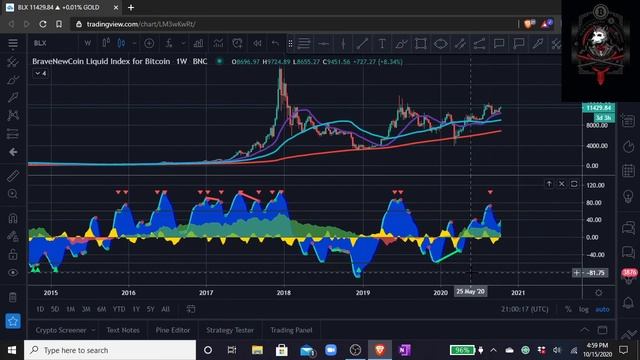Screen dimensions: 640x360
Task: Select the ruler measure tool
Action: pyautogui.click(x=13, y=176)
